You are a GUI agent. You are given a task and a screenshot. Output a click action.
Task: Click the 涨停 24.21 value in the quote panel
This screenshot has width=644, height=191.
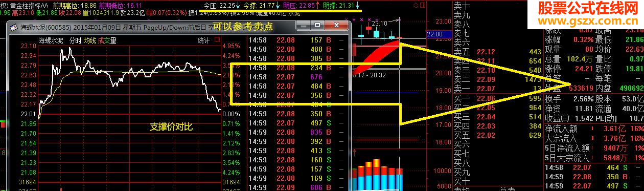click(x=583, y=69)
